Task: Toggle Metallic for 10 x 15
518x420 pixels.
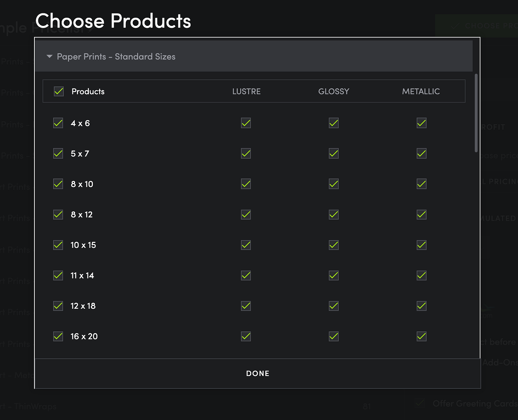Action: click(x=421, y=245)
